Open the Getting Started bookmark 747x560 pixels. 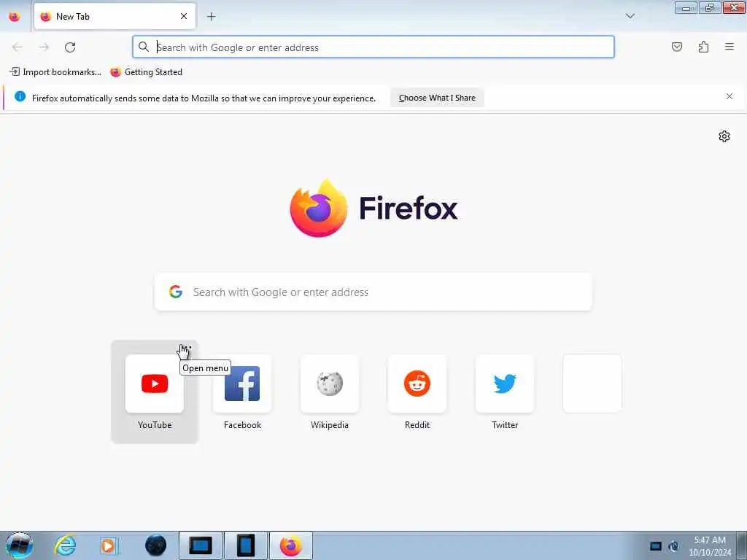coord(146,72)
